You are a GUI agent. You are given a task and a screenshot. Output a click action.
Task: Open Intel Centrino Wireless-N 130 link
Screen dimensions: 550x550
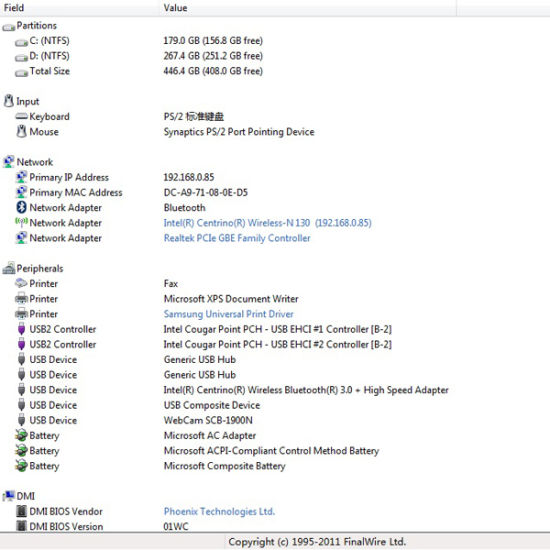[267, 223]
